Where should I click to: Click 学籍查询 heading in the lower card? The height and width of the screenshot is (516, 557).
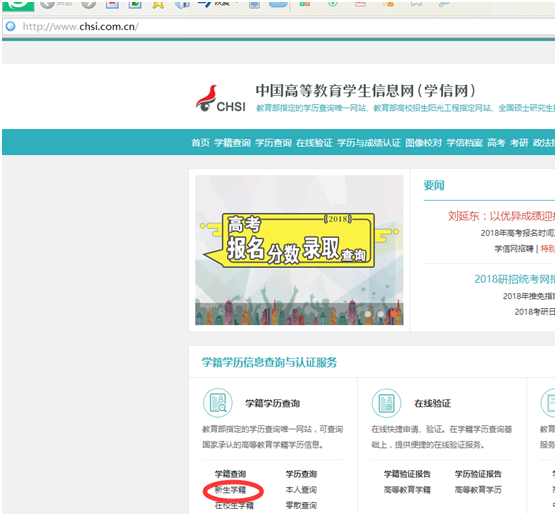(230, 474)
